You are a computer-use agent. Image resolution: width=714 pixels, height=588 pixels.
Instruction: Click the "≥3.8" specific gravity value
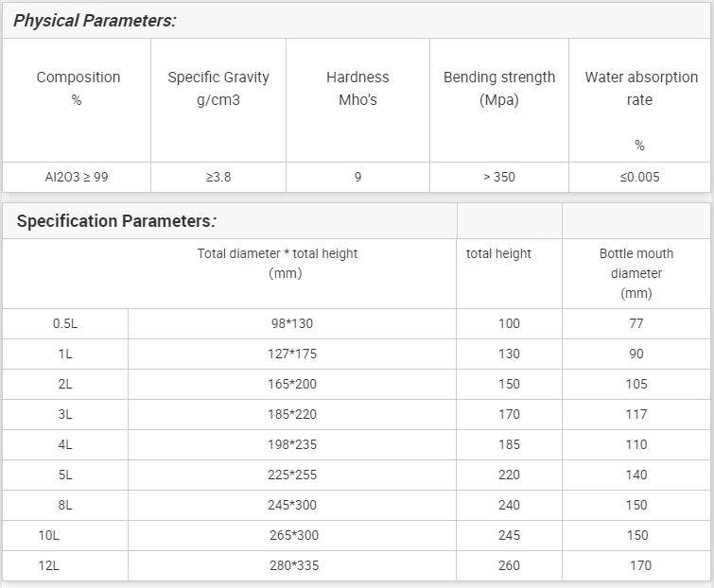pyautogui.click(x=218, y=177)
